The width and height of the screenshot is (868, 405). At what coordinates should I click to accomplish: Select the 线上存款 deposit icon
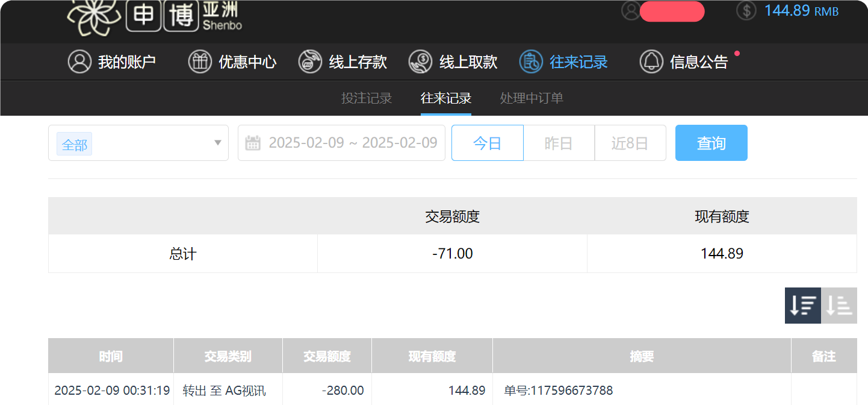[311, 61]
